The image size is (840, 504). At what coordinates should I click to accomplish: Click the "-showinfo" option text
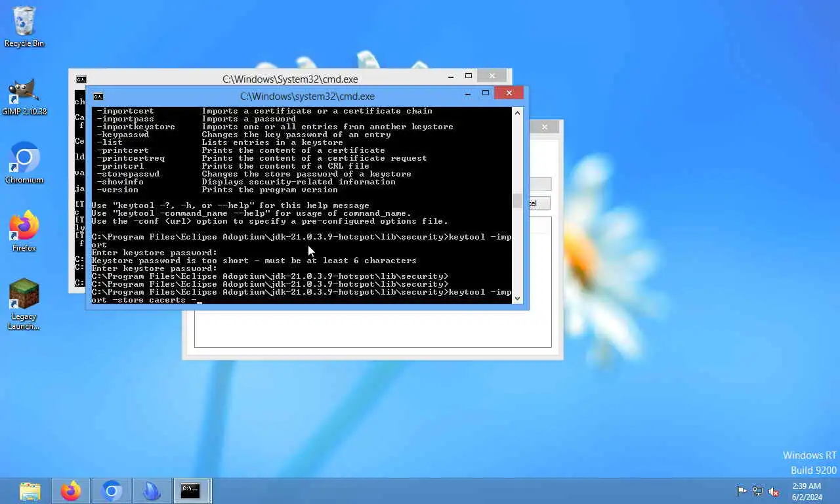pos(120,182)
